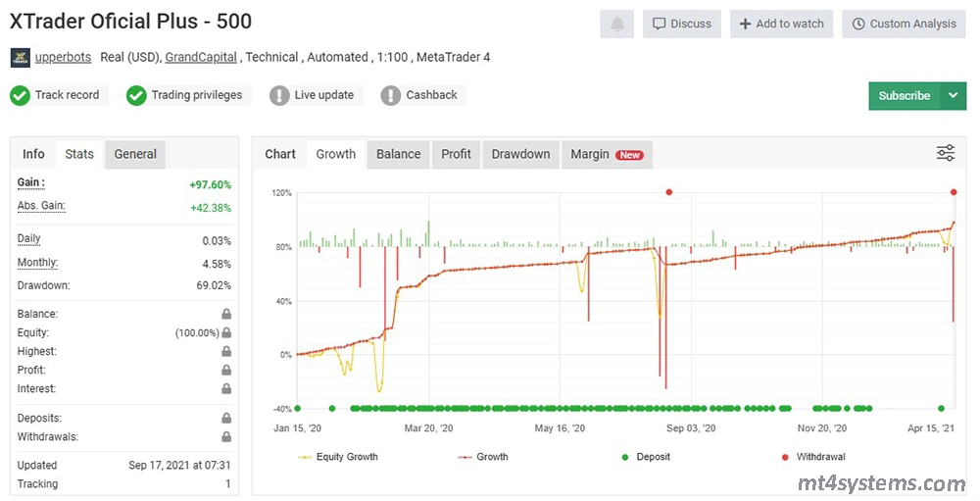Screen dimensions: 980x501
Task: Click the first green deposit dot at Jan 15
Action: [298, 409]
